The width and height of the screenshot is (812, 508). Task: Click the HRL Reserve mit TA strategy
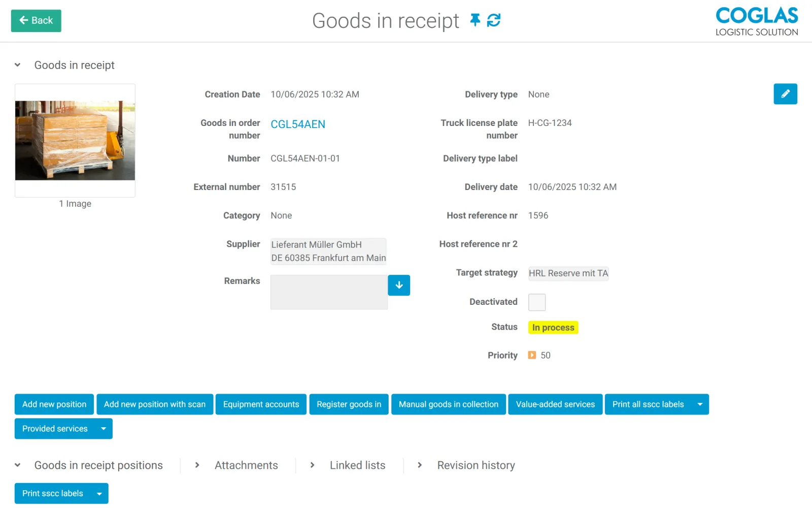[568, 273]
